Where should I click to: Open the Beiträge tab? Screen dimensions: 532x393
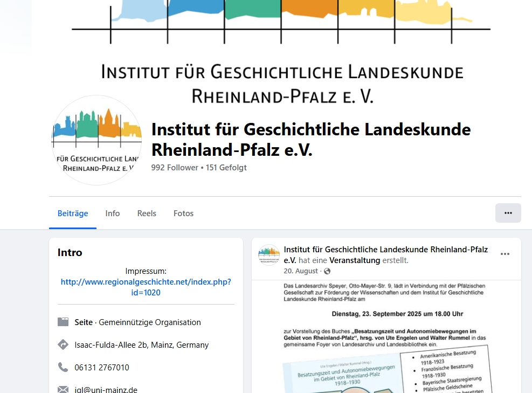point(73,213)
